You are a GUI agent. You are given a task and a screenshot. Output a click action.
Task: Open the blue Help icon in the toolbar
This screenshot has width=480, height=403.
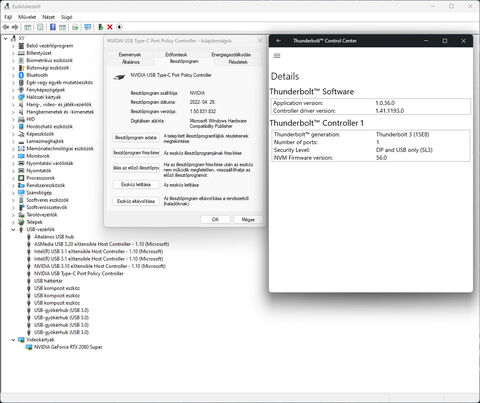[x=53, y=27]
